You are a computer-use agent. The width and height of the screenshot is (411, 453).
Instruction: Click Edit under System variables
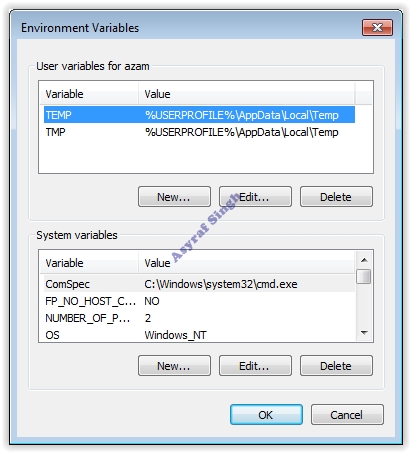pos(255,366)
